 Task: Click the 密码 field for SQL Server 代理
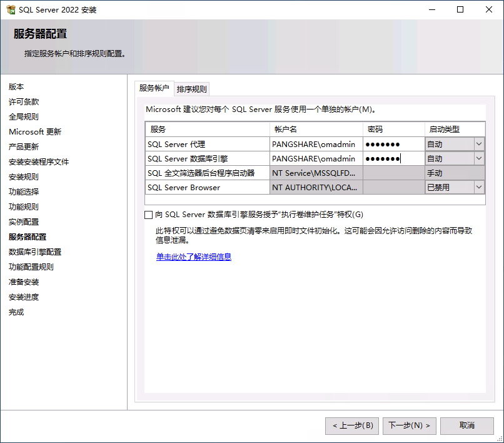[x=391, y=143]
